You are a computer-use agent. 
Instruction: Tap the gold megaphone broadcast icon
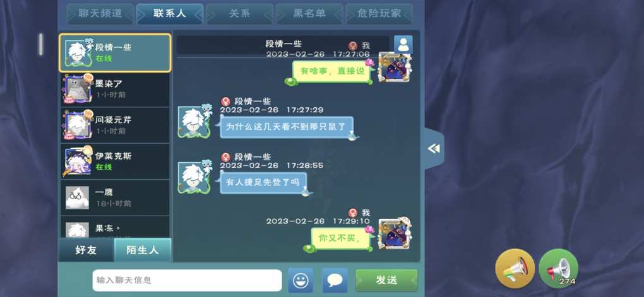click(515, 268)
